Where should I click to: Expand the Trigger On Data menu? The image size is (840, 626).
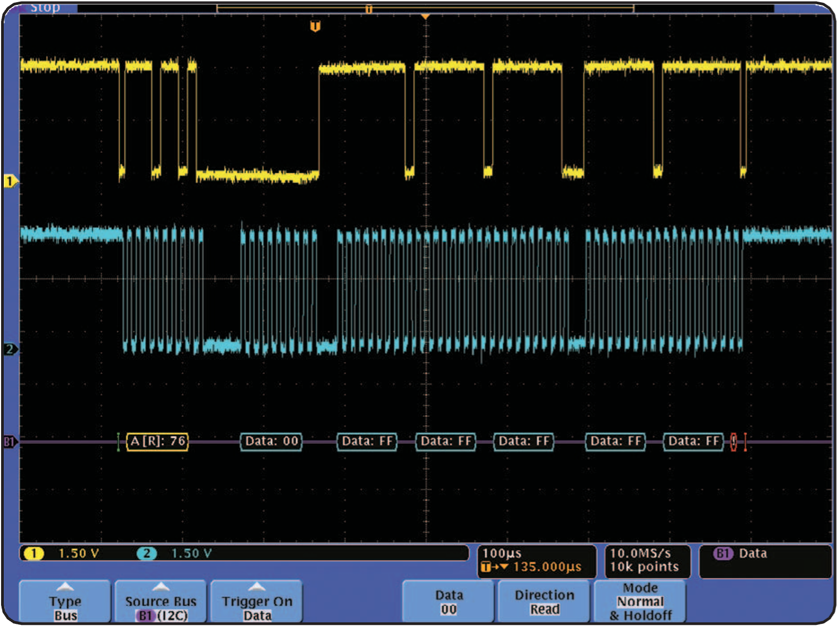(257, 602)
